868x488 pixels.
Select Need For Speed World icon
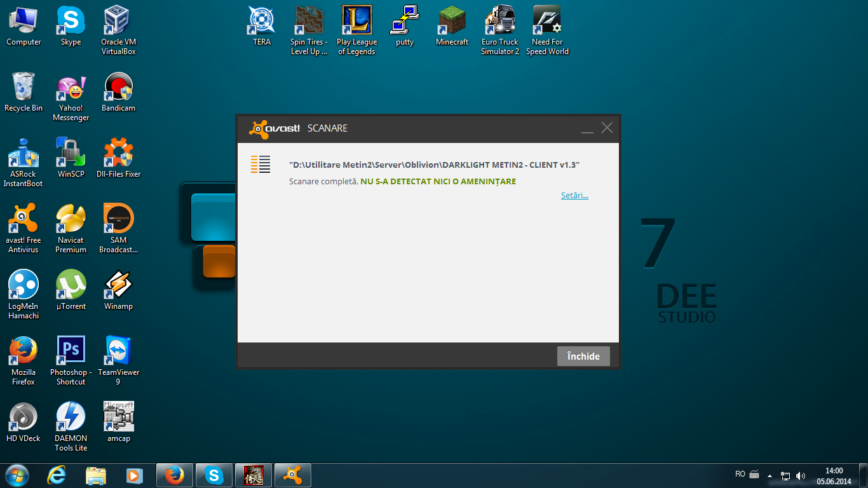pyautogui.click(x=547, y=30)
